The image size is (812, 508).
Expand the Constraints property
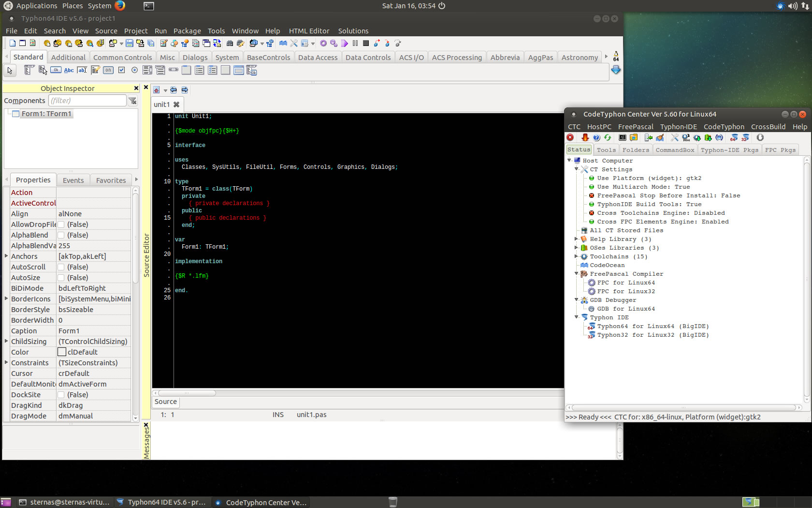coord(6,362)
